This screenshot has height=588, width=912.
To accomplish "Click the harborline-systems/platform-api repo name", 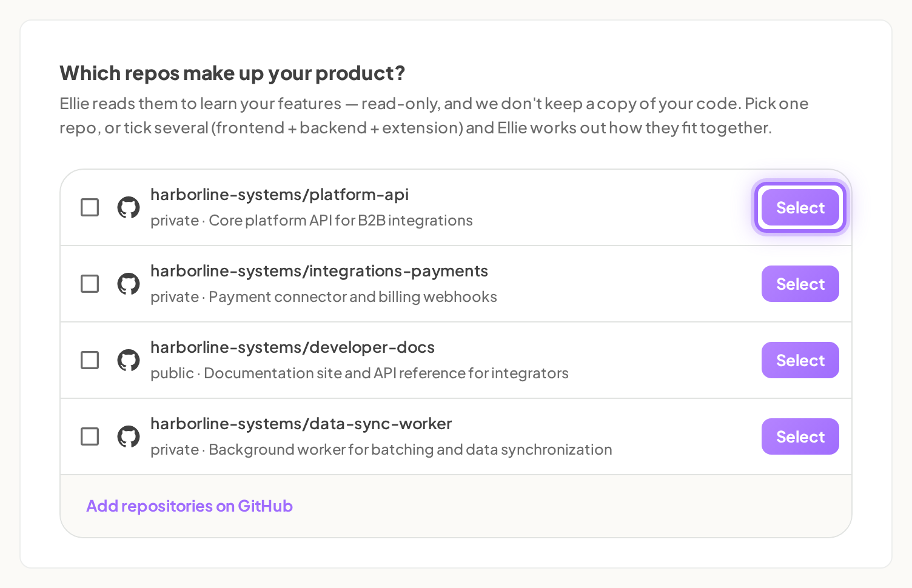I will (x=280, y=195).
